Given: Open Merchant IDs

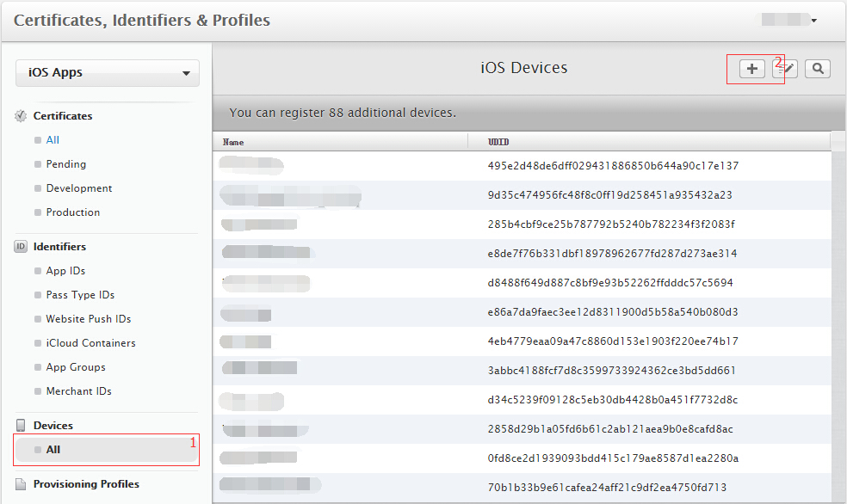Looking at the screenshot, I should click(79, 391).
